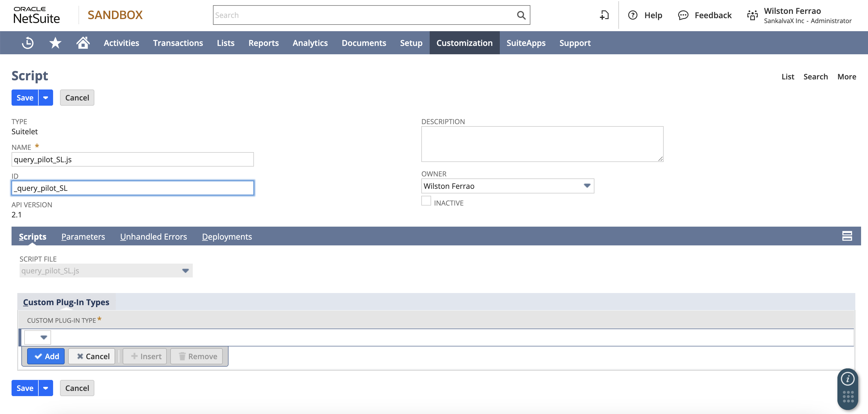Click the Help link text
868x414 pixels.
pos(653,15)
